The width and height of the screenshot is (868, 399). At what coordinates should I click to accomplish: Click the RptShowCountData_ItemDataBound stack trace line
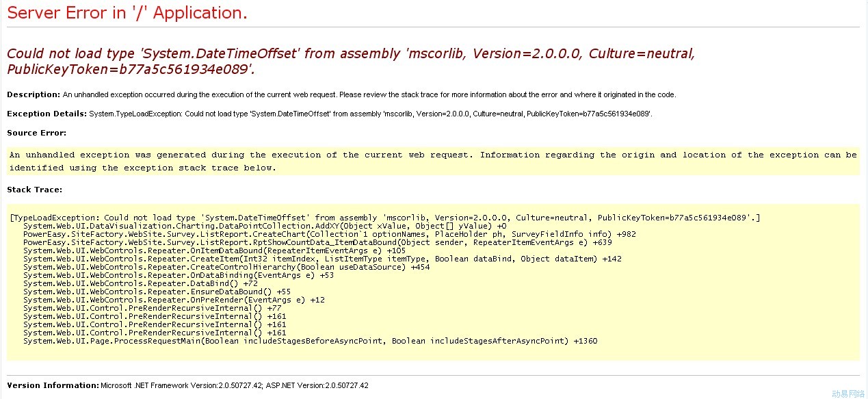317,242
